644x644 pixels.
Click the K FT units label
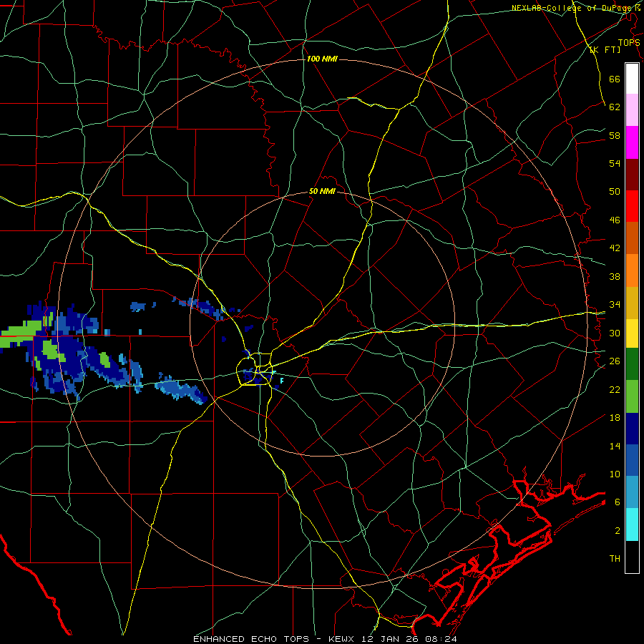605,49
